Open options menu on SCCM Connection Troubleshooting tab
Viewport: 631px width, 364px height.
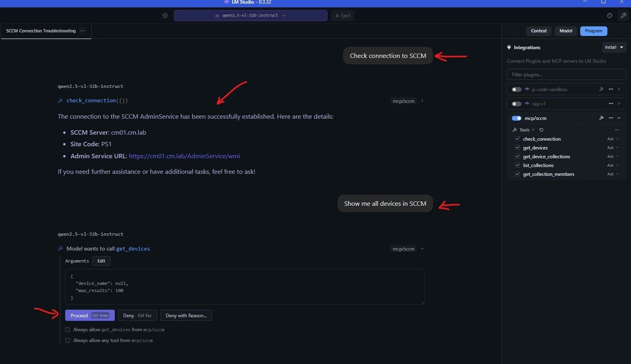click(x=83, y=31)
